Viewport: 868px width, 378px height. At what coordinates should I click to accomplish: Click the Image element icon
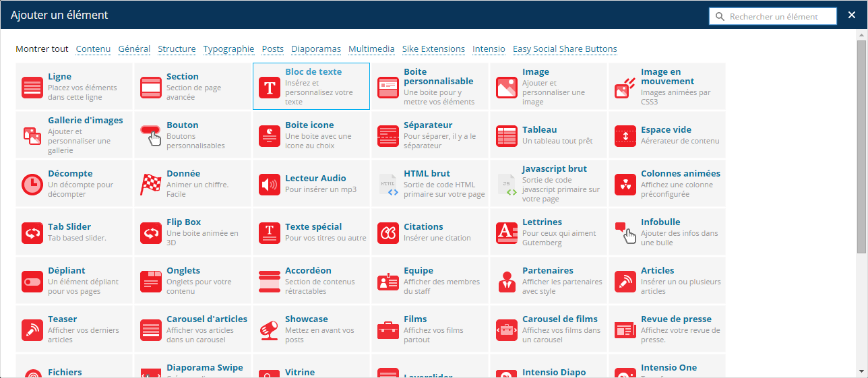(507, 88)
